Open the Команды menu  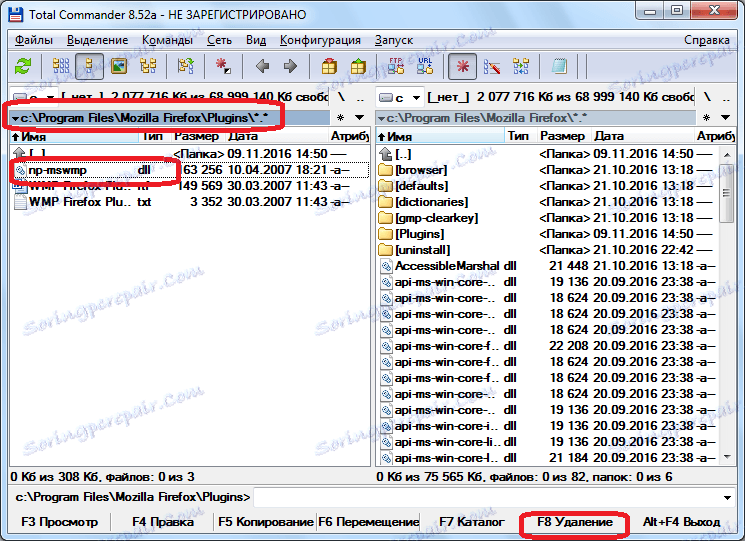pyautogui.click(x=167, y=40)
